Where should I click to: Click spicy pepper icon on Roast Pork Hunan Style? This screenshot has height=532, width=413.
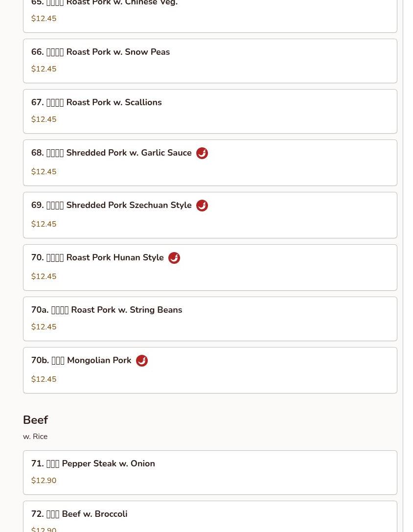click(174, 258)
